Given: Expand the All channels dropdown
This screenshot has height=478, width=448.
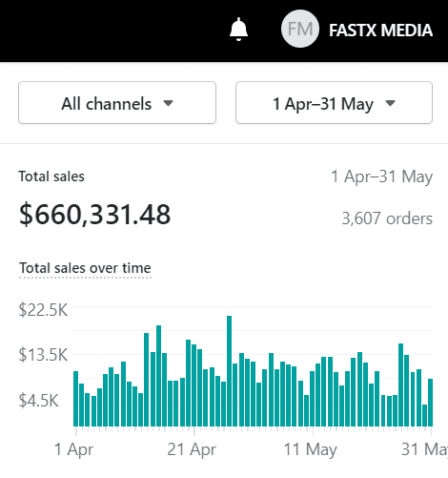Looking at the screenshot, I should (117, 103).
